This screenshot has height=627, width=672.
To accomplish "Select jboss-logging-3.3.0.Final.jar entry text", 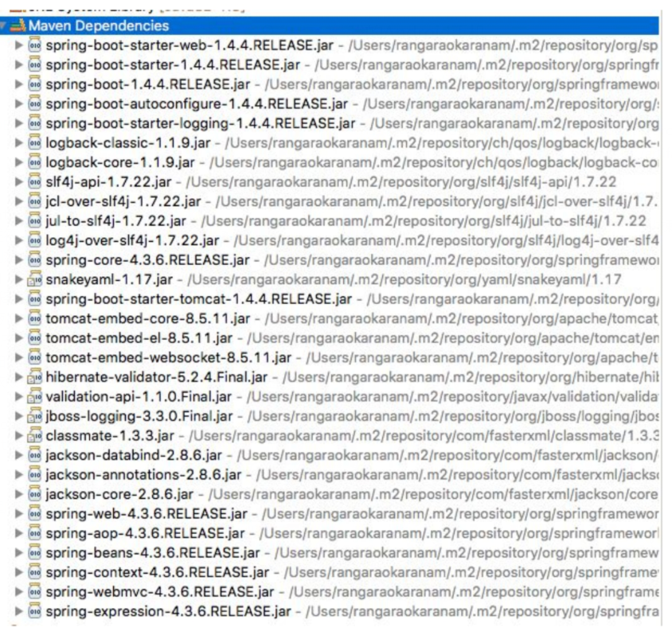I will 139,416.
